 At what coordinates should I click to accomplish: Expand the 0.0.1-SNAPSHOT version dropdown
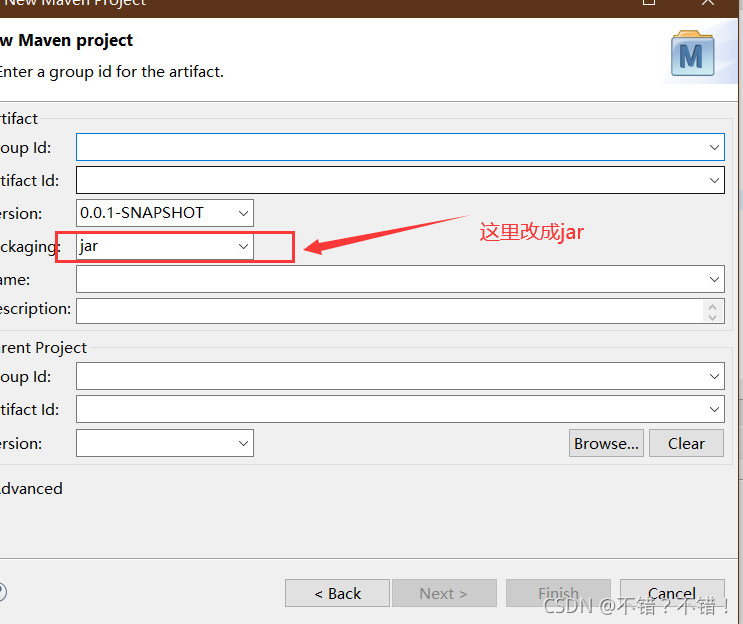pyautogui.click(x=243, y=213)
